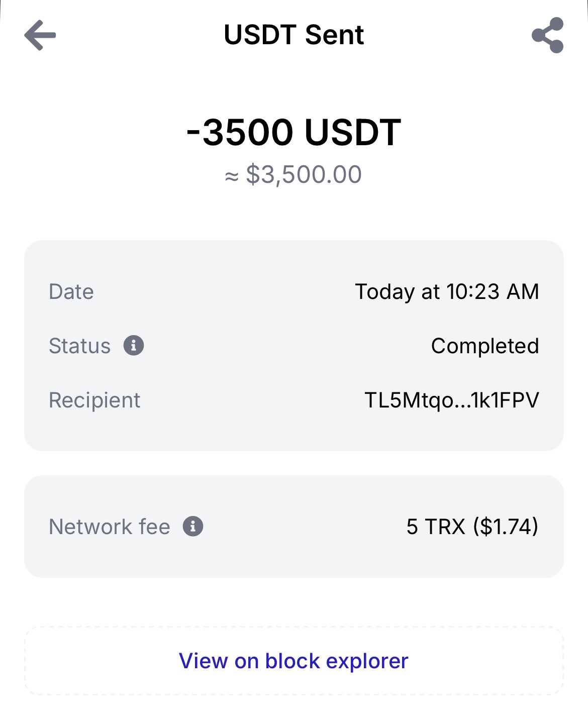
Task: Click the 5 TRX ($1.74) fee value
Action: click(472, 527)
